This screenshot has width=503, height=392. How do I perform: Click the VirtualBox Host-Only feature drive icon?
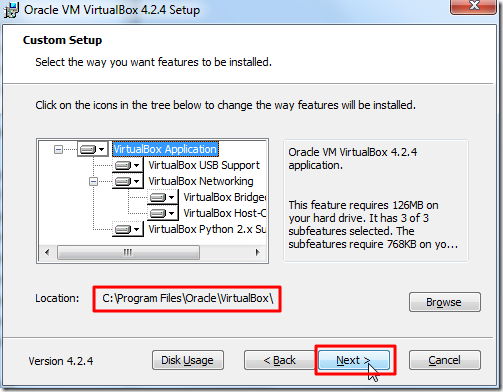point(163,213)
